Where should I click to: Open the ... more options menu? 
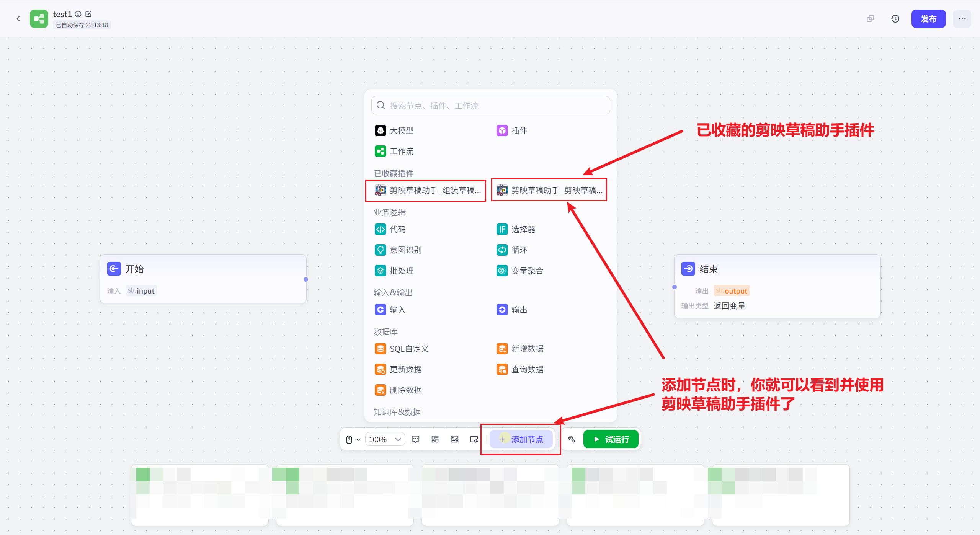point(962,18)
